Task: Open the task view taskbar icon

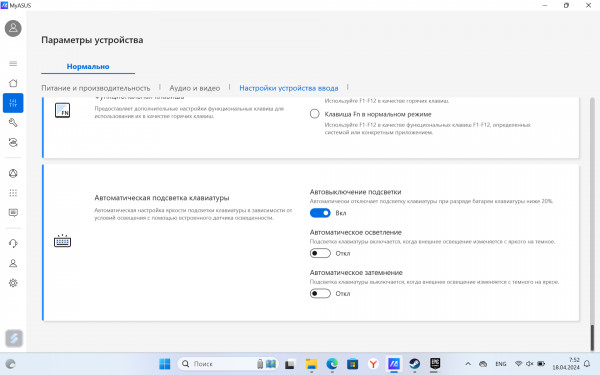Action: 290,364
